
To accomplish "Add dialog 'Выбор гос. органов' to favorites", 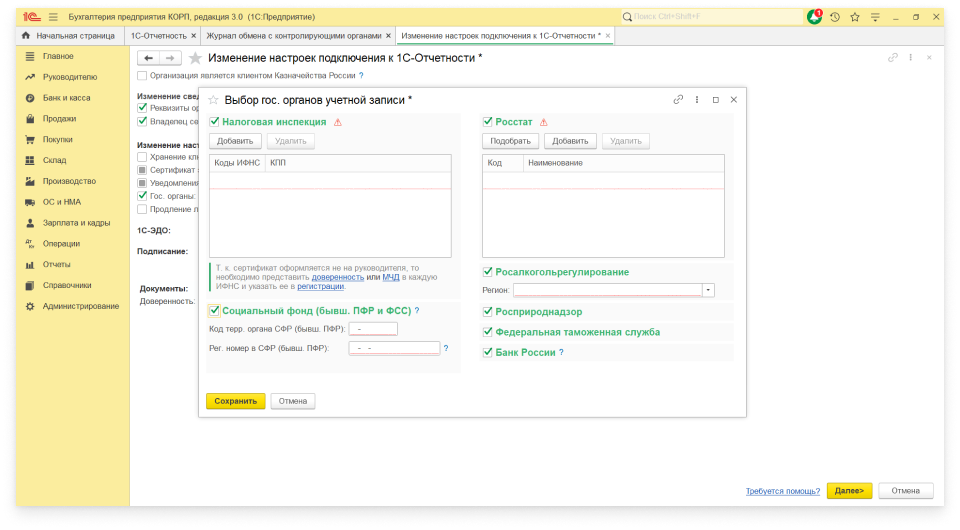I will [x=214, y=100].
